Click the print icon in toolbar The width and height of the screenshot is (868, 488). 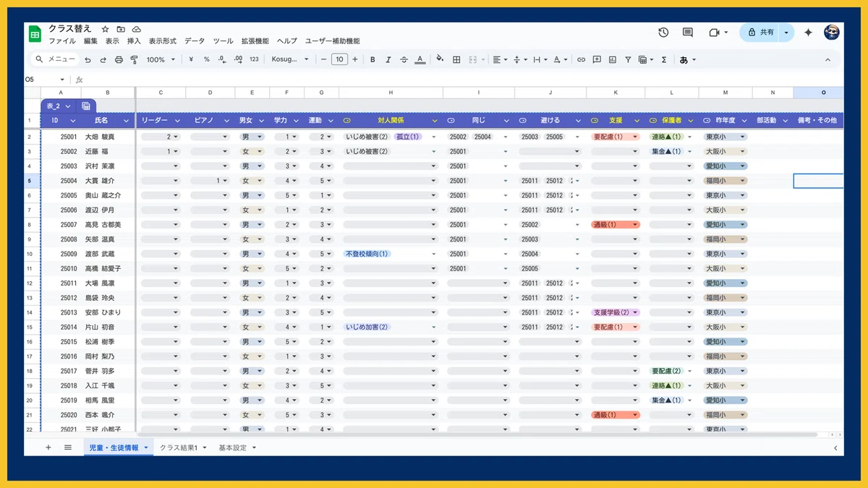pos(119,59)
